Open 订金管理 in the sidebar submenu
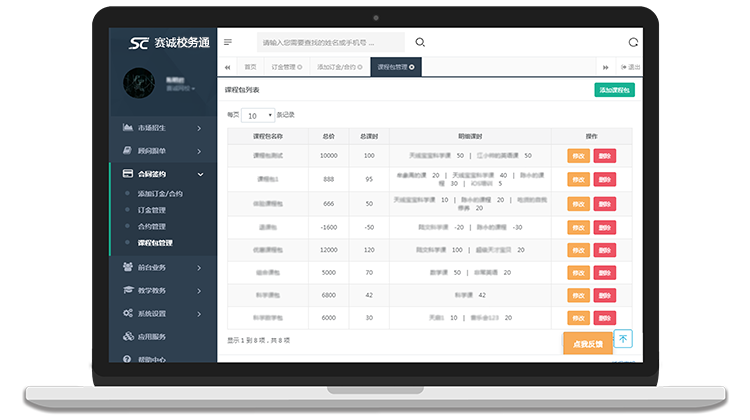Image resolution: width=750 pixels, height=420 pixels. coord(152,210)
